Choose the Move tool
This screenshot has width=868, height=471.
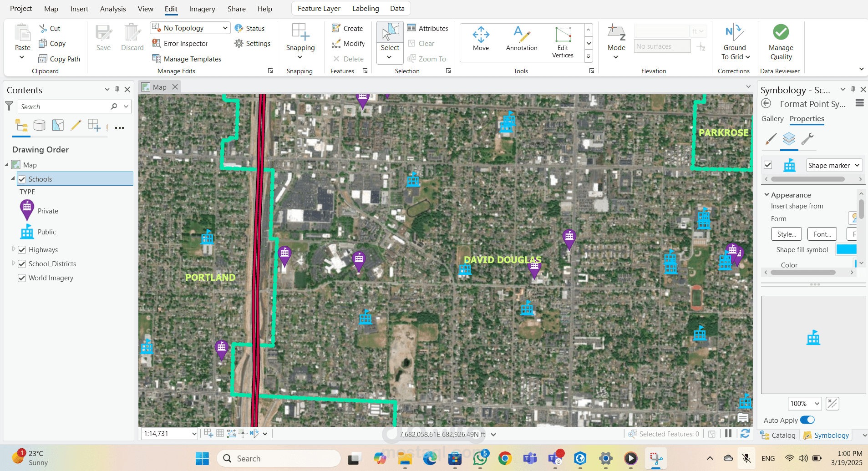click(481, 38)
